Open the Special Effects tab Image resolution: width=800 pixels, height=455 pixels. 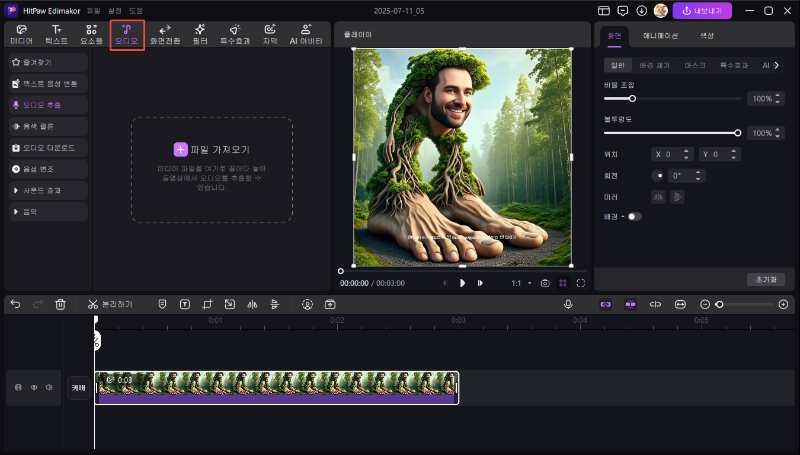tap(235, 35)
